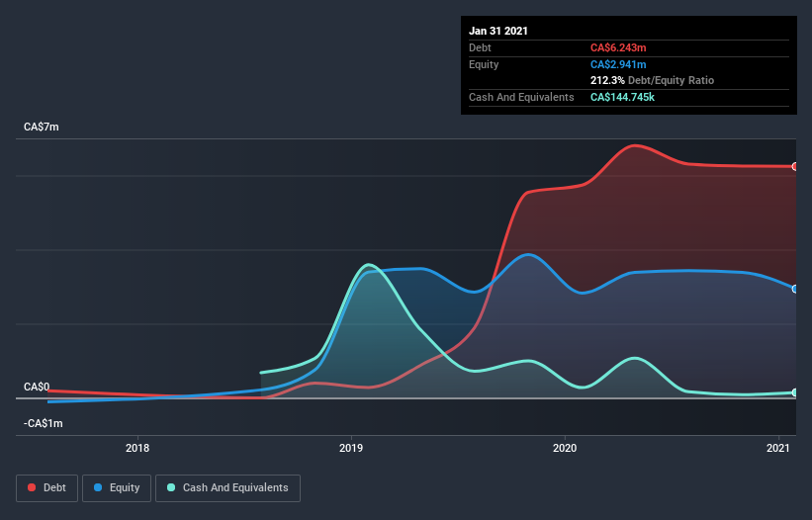Select the Equity endpoint marker at 2021
812x520 pixels.
point(795,289)
